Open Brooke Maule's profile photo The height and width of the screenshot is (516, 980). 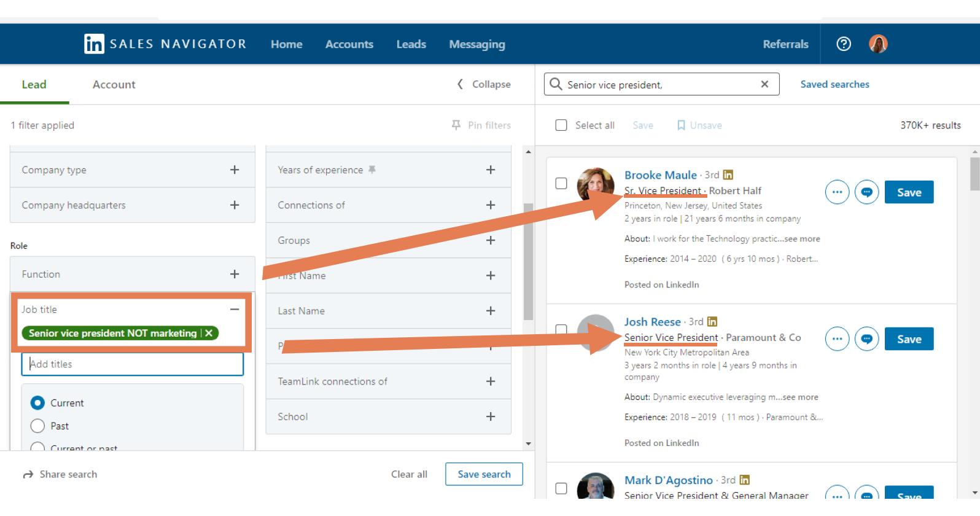pyautogui.click(x=596, y=185)
